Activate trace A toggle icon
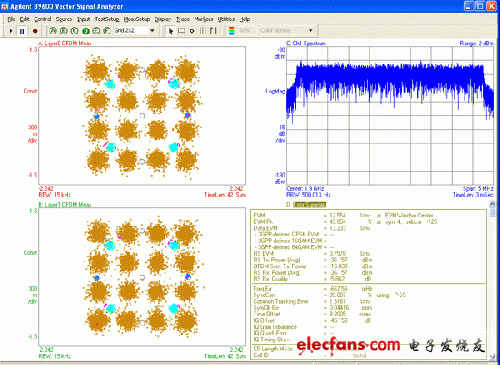 coord(53,31)
